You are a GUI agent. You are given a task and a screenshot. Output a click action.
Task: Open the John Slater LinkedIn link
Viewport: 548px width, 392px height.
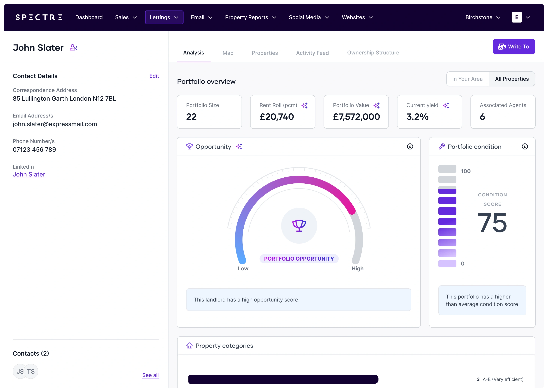(x=29, y=174)
